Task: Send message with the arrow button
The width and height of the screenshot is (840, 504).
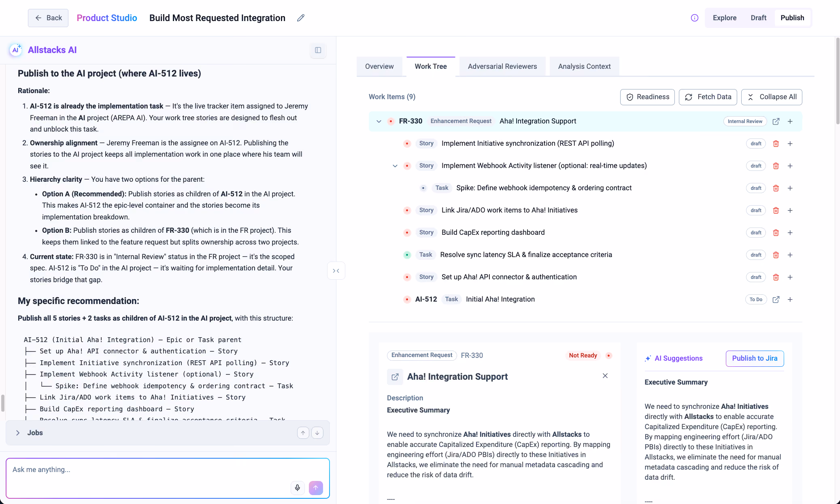Action: (316, 488)
